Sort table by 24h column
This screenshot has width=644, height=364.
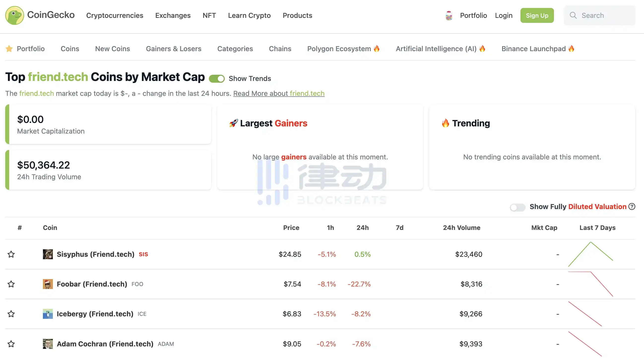(x=362, y=228)
